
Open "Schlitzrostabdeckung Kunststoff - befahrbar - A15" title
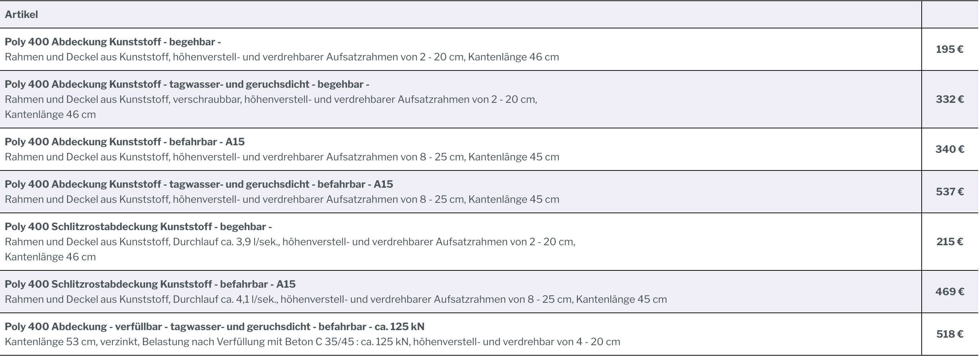tap(150, 284)
